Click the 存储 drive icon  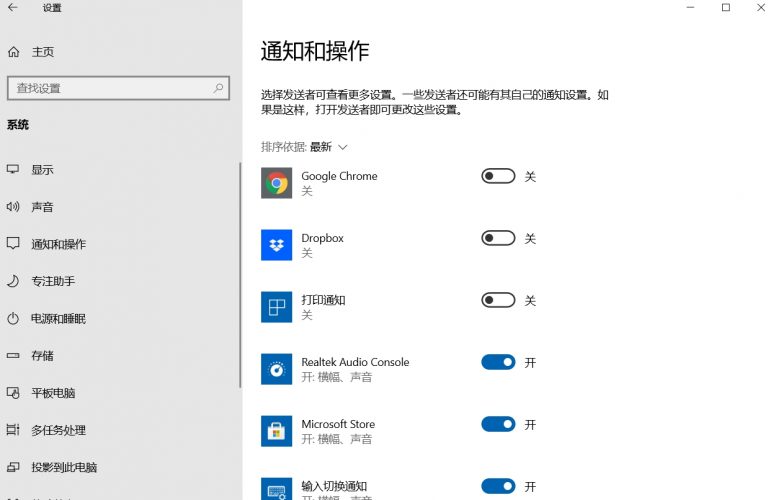pos(13,356)
